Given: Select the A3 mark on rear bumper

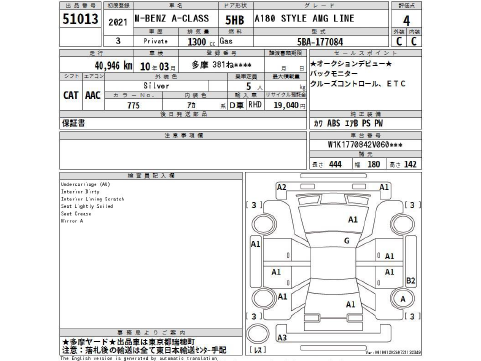Looking at the screenshot, I should [x=282, y=338].
